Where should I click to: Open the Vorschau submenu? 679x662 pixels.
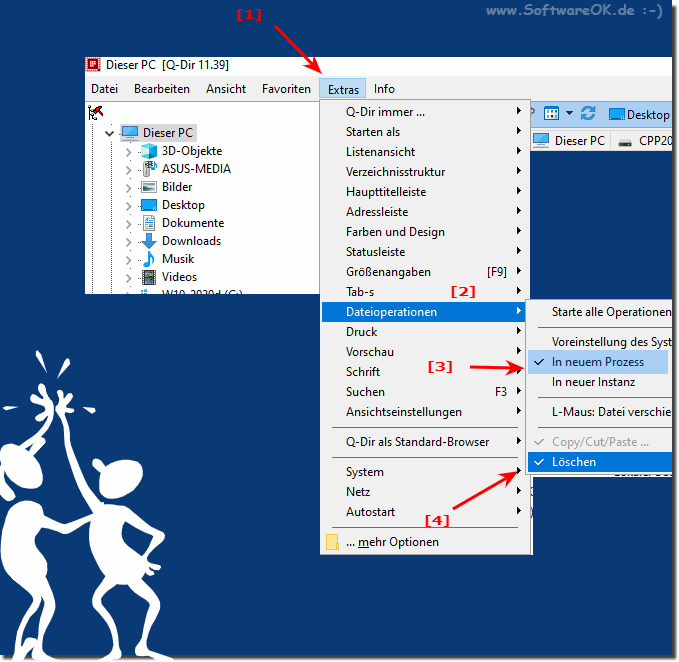(425, 352)
